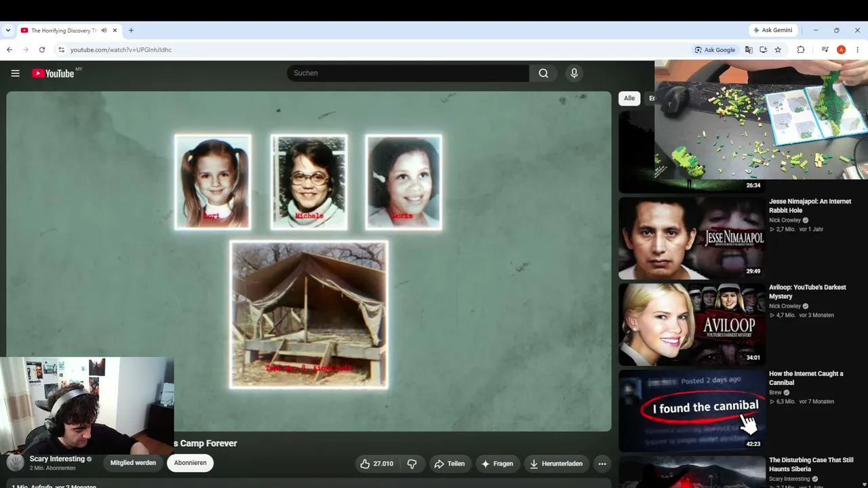Share the video via Teilen

click(450, 464)
